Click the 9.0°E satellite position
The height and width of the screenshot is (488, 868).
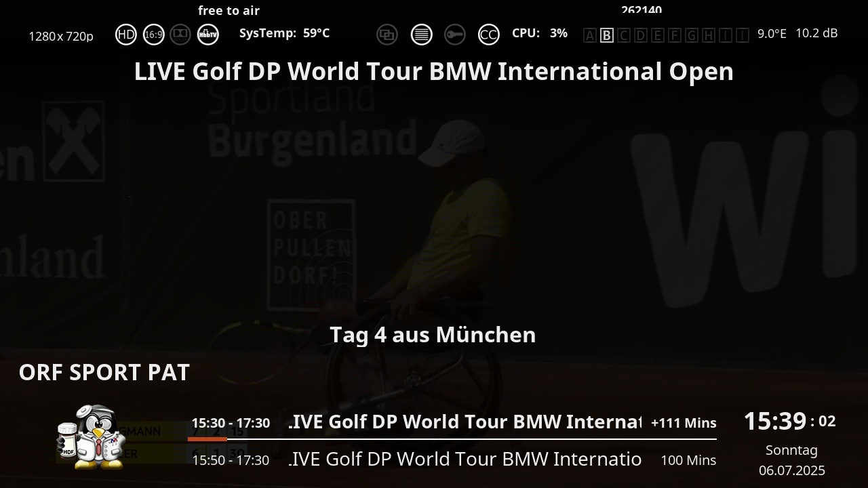point(772,33)
